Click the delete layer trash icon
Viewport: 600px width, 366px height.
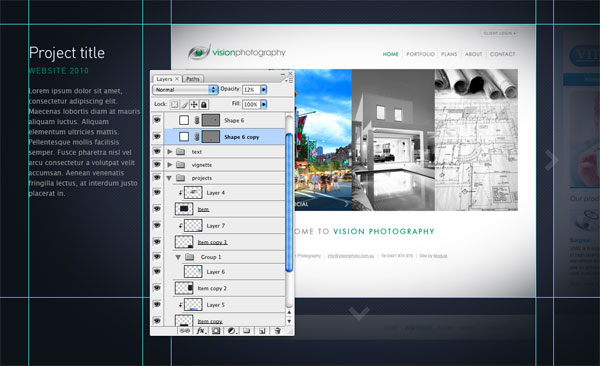[x=278, y=331]
